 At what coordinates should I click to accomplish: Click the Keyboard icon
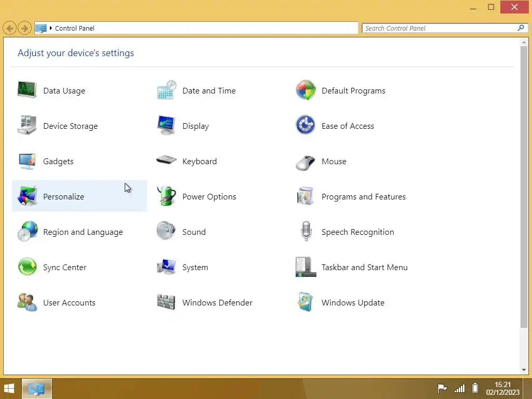point(166,160)
